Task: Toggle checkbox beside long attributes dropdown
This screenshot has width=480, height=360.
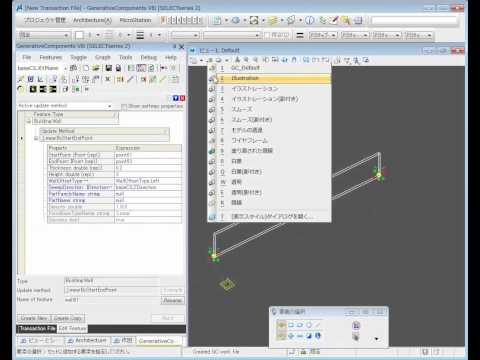Action: tap(267, 35)
